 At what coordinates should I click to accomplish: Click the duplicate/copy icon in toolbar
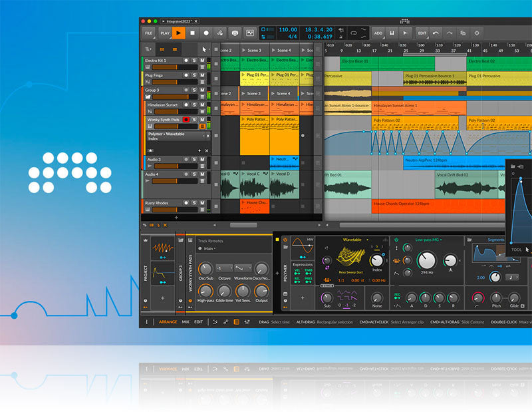point(463,33)
